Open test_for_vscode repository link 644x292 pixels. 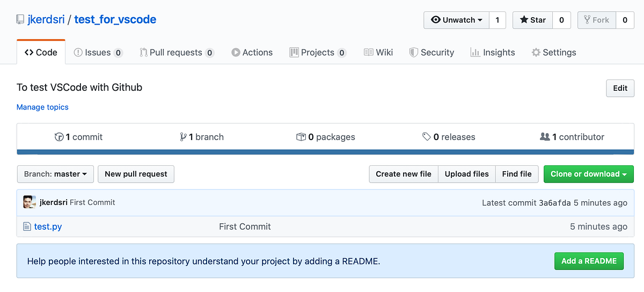coord(115,20)
